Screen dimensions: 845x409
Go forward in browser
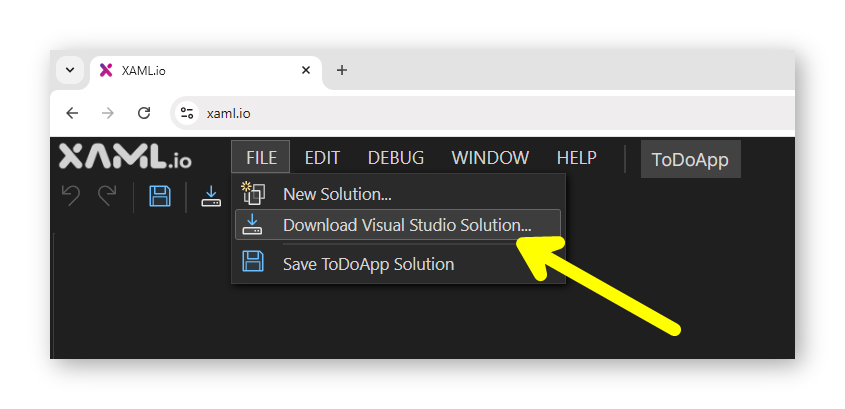pyautogui.click(x=108, y=113)
